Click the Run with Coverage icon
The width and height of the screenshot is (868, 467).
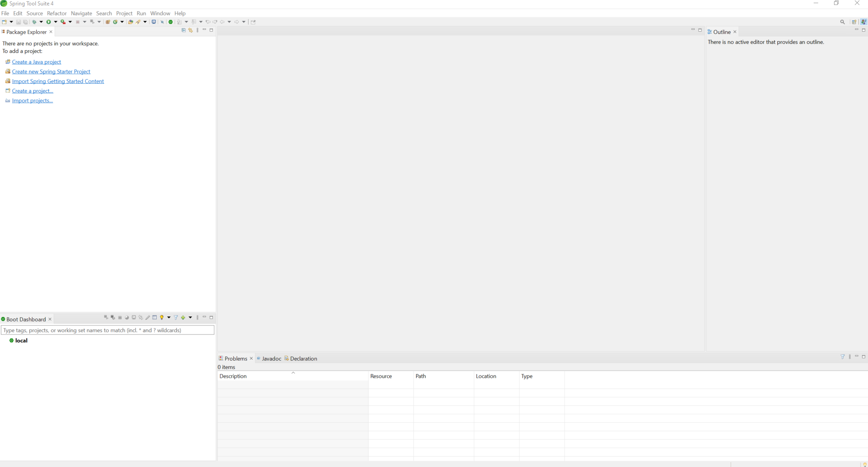click(x=63, y=22)
